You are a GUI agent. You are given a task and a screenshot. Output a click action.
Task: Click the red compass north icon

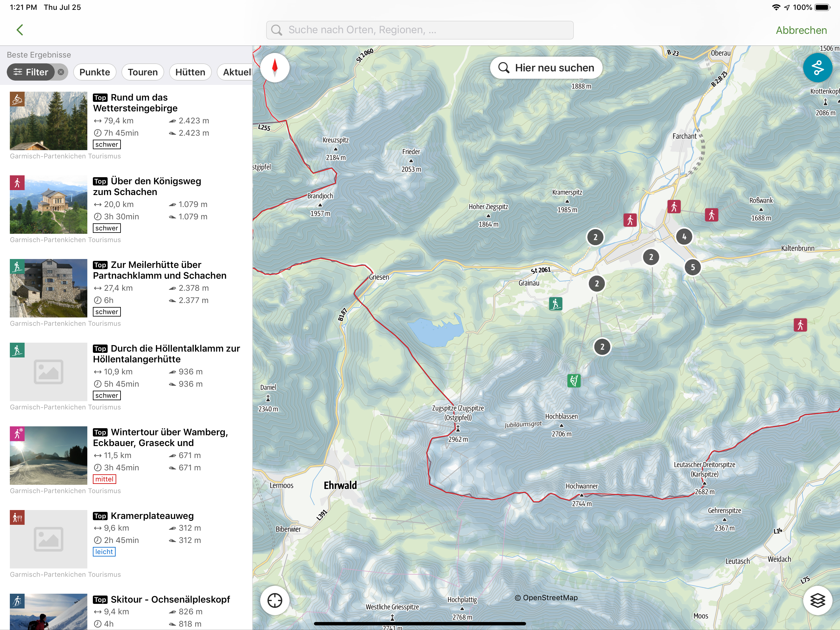click(275, 68)
